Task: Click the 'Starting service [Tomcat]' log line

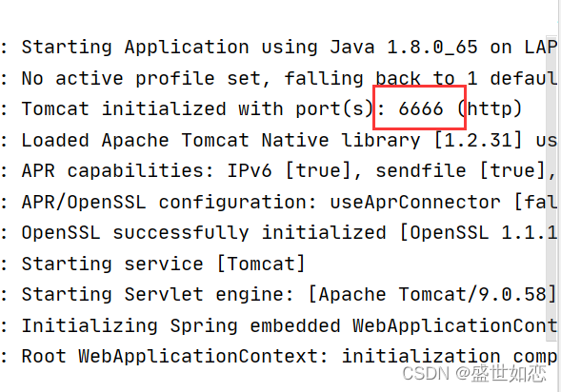Action: (x=153, y=265)
